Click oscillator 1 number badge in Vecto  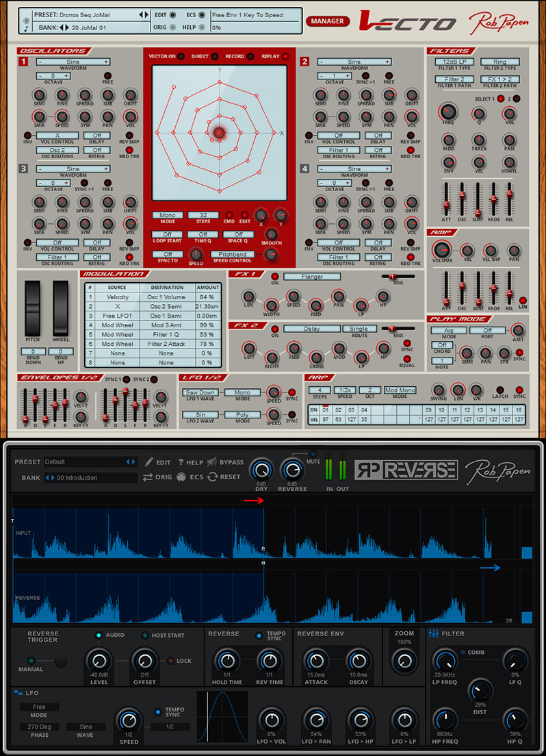[x=24, y=61]
